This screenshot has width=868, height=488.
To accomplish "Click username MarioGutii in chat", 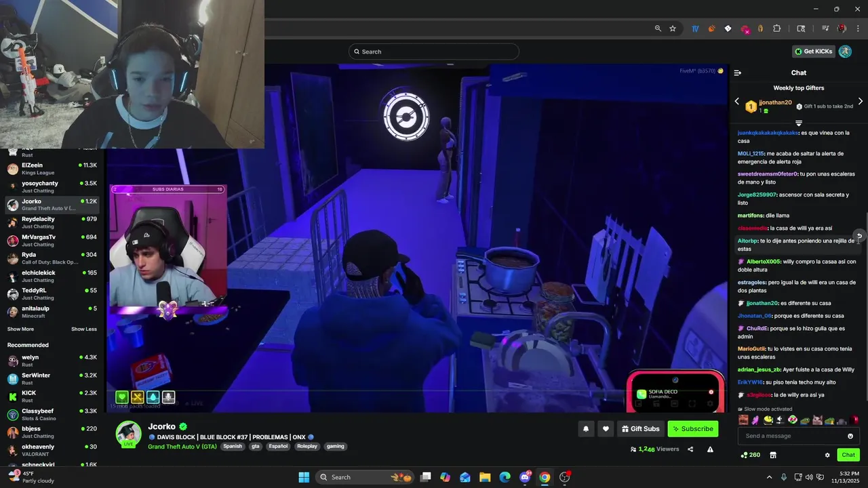I will pos(751,348).
